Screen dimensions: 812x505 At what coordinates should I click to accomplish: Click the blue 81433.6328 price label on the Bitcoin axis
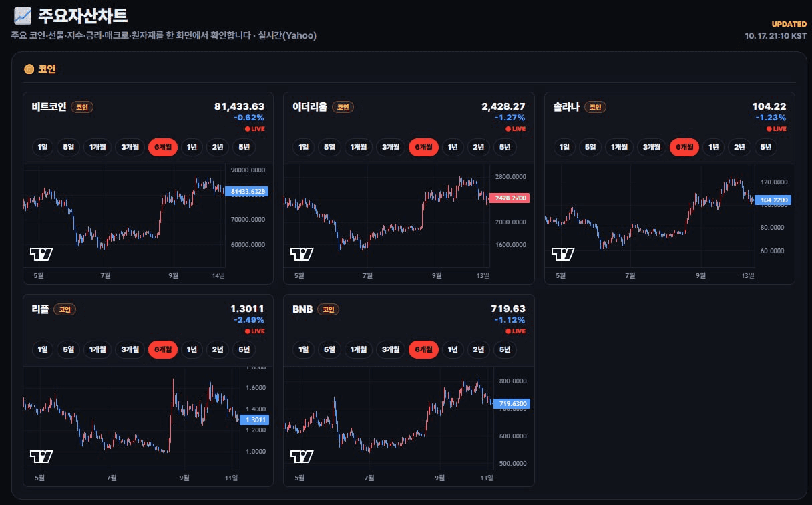point(247,191)
